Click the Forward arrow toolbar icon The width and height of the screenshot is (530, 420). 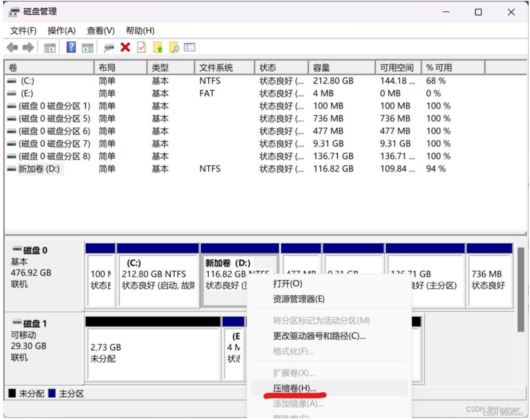point(28,48)
